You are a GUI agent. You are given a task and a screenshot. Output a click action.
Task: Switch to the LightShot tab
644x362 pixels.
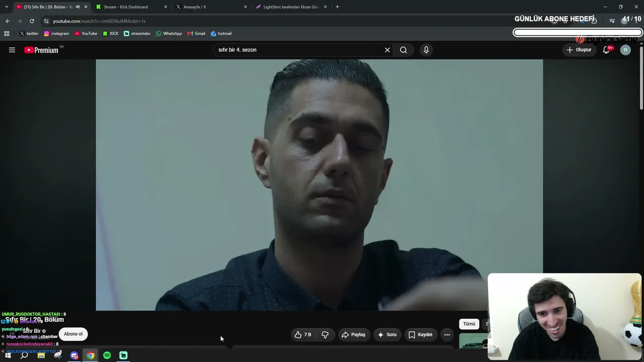[x=291, y=7]
